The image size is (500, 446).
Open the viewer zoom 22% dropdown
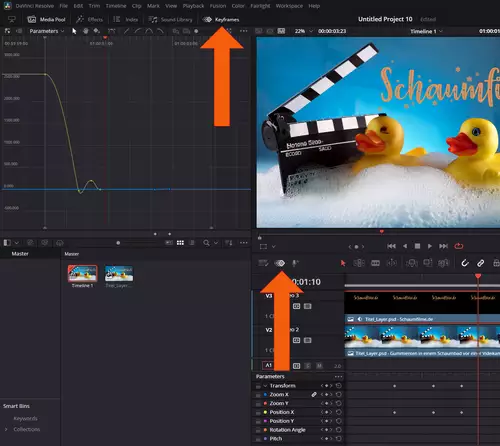tap(304, 31)
